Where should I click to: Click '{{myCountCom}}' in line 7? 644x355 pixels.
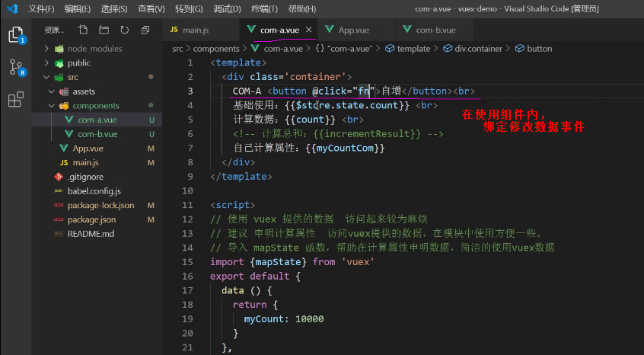point(345,149)
